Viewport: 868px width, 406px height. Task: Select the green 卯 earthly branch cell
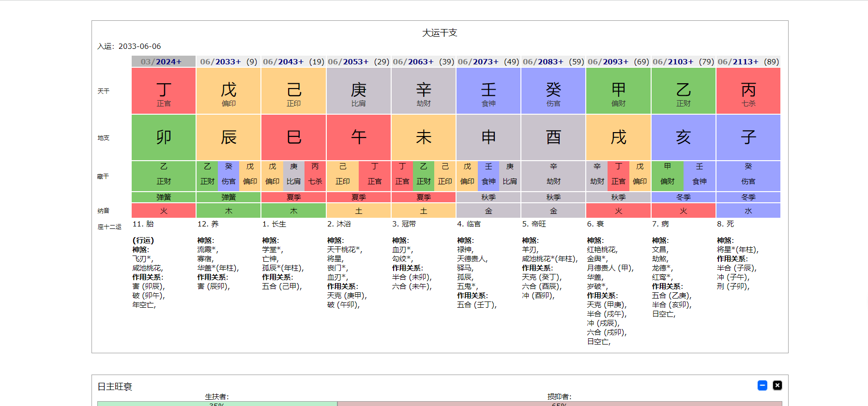coord(164,137)
